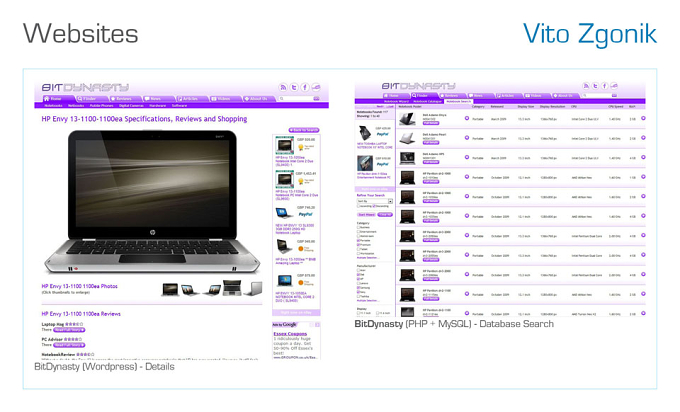Click Full Details button for Dell Adamo Onyx
Viewport: 680px width, 412px height.
tap(431, 123)
